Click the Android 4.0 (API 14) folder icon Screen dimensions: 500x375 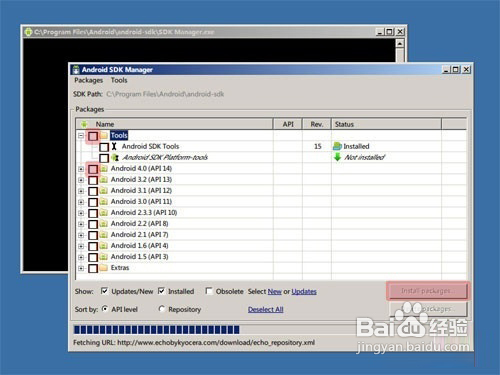click(104, 168)
